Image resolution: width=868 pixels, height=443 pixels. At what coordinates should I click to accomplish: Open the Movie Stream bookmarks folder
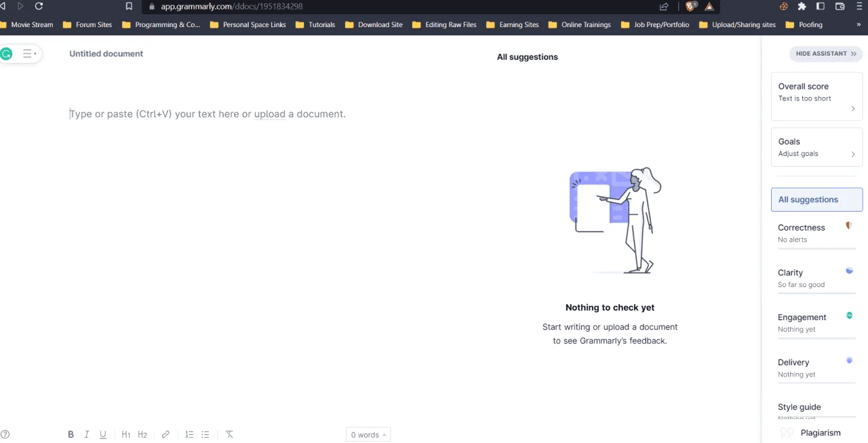[26, 24]
